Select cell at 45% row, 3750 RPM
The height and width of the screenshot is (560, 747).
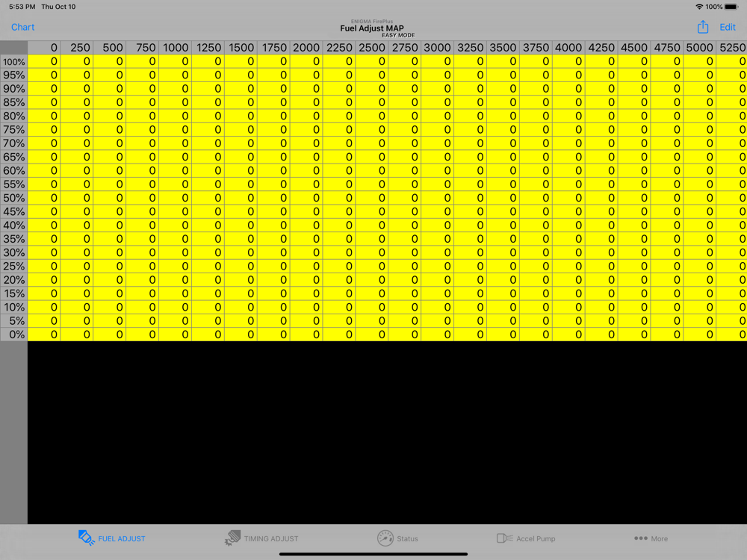[536, 211]
